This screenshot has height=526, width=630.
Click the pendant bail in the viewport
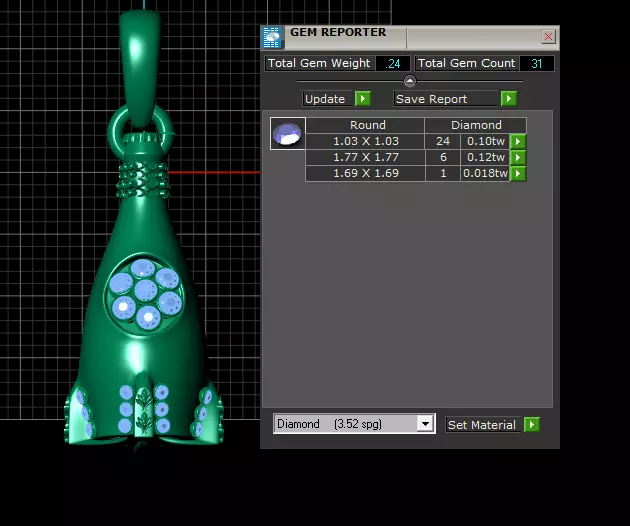tap(140, 68)
